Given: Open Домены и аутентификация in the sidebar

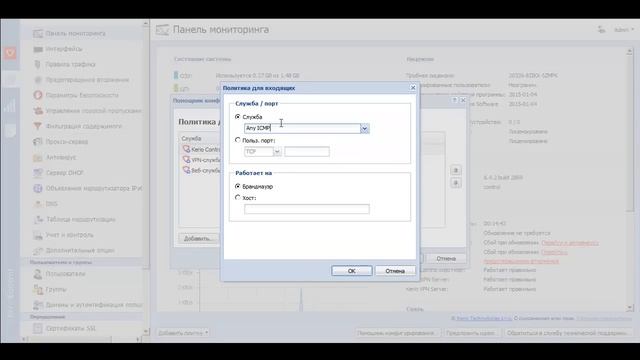Looking at the screenshot, I should (93, 305).
